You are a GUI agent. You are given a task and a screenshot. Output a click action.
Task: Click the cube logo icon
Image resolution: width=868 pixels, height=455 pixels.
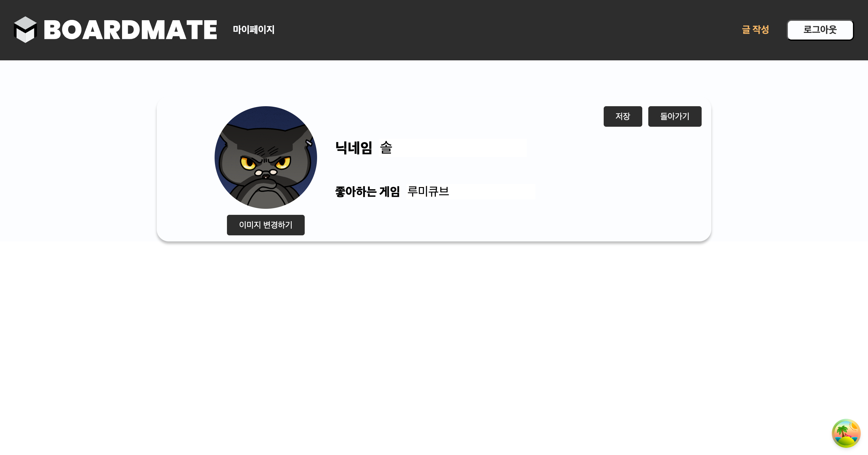25,30
